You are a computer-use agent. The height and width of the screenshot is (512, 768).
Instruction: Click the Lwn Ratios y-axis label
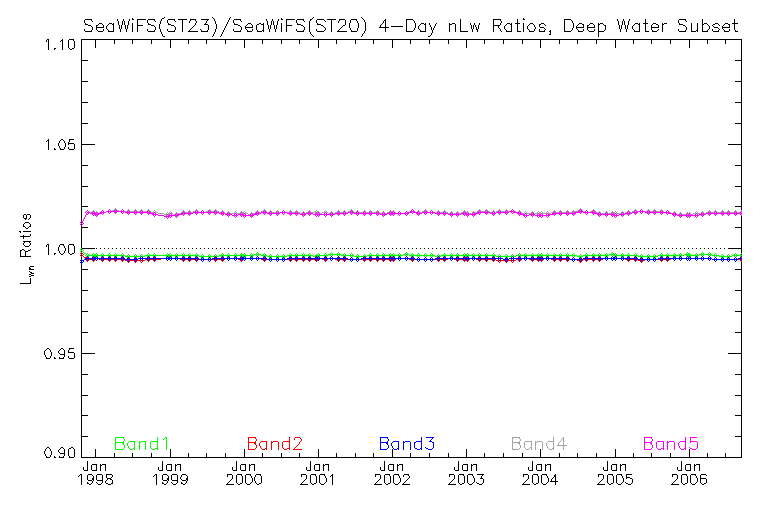[x=26, y=249]
